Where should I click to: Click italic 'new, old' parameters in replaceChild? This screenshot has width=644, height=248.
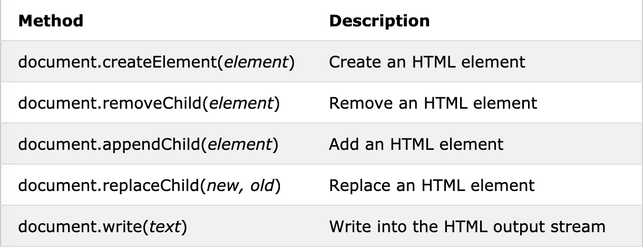pyautogui.click(x=242, y=185)
